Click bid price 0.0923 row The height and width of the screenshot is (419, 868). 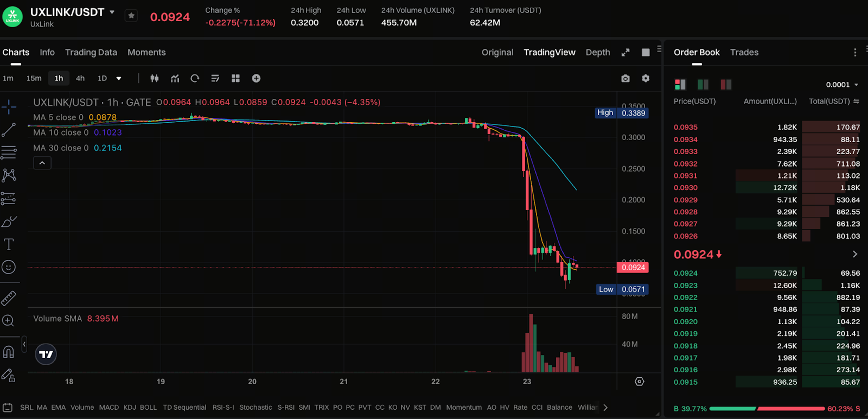click(x=767, y=285)
